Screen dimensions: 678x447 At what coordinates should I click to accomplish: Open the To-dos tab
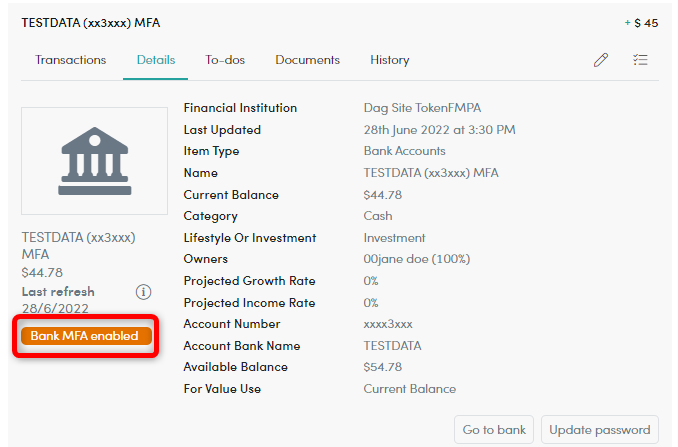click(x=225, y=60)
